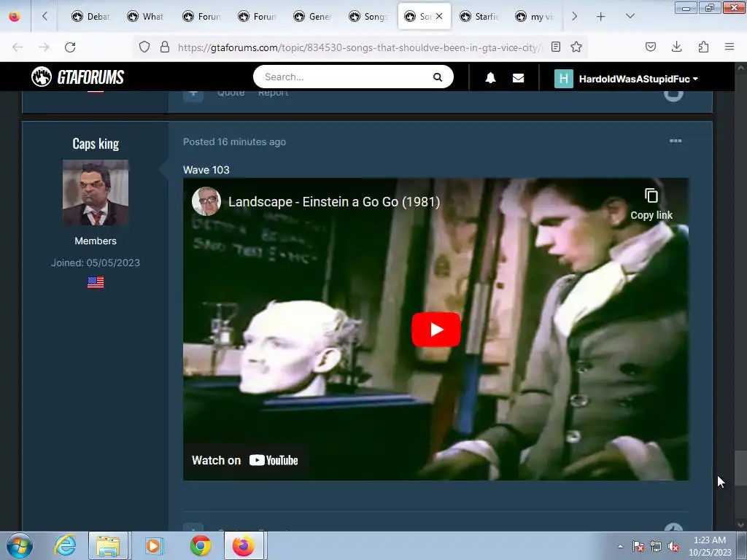This screenshot has height=560, width=747.
Task: Open tracking protection shield info
Action: pyautogui.click(x=144, y=47)
